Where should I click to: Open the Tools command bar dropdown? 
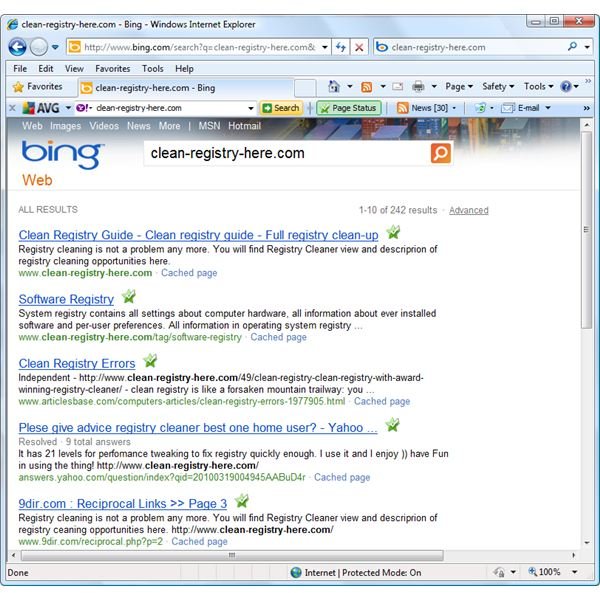point(538,86)
